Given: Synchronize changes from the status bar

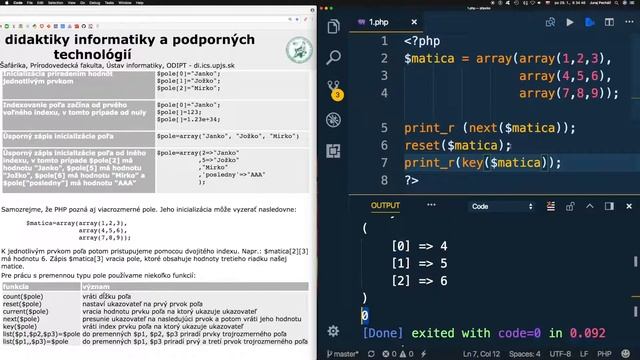Looking at the screenshot, I should click(x=371, y=353).
